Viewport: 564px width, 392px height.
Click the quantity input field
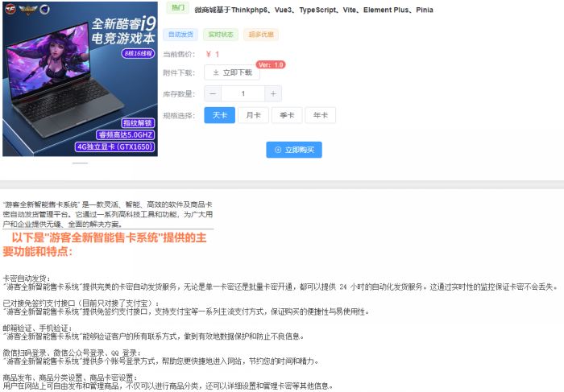(243, 93)
